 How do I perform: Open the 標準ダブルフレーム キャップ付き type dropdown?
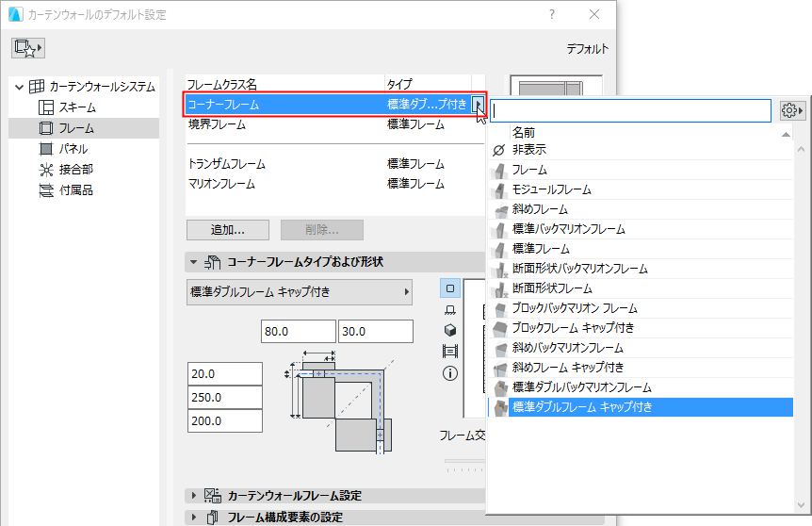point(300,292)
